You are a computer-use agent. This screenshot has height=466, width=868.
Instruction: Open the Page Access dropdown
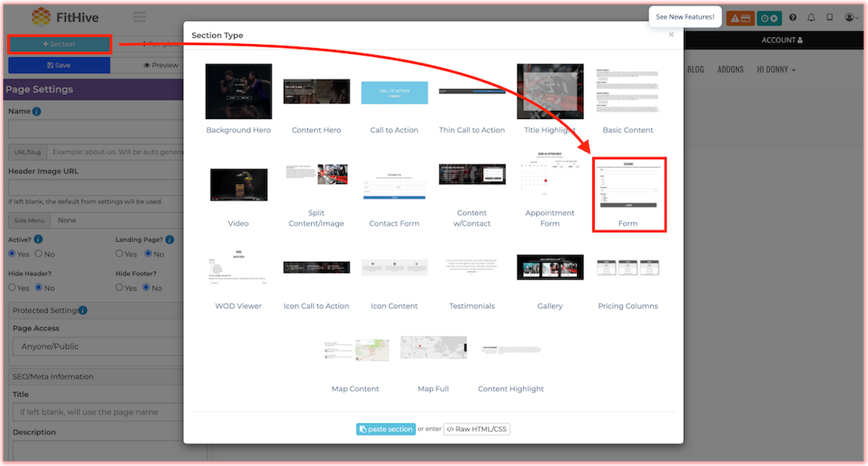[x=98, y=346]
